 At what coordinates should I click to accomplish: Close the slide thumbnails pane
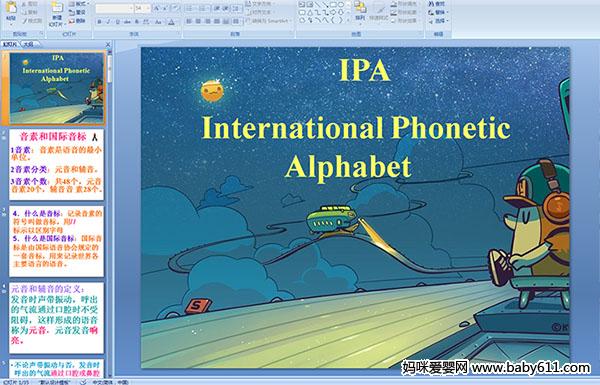108,44
